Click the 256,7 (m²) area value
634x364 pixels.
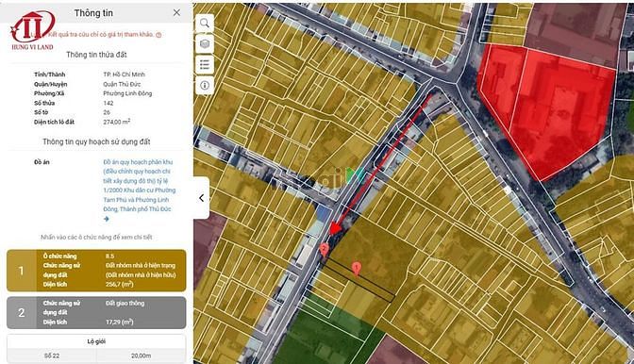tap(119, 285)
